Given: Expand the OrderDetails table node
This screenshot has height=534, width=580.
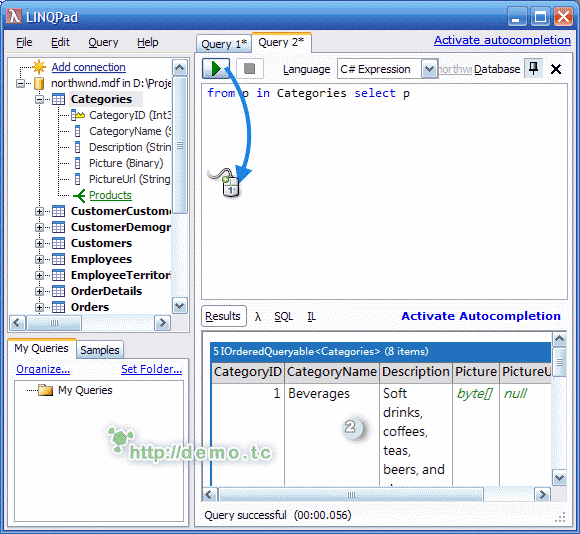Looking at the screenshot, I should tap(39, 291).
